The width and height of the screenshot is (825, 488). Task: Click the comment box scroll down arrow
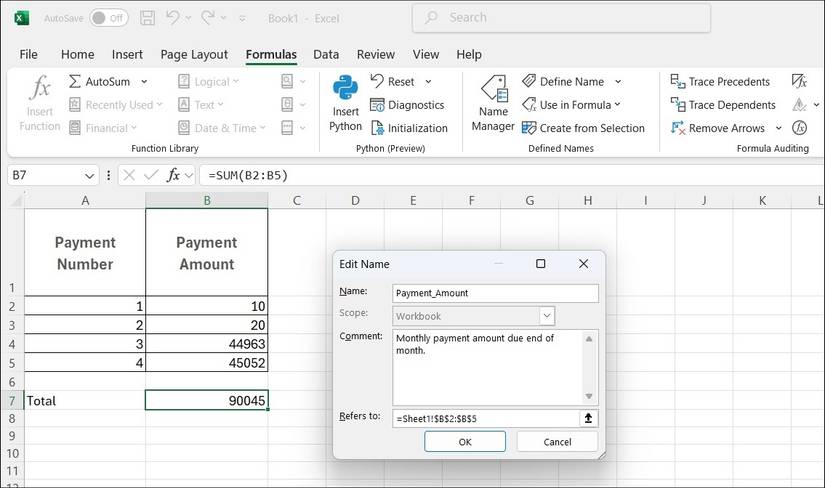[x=589, y=396]
